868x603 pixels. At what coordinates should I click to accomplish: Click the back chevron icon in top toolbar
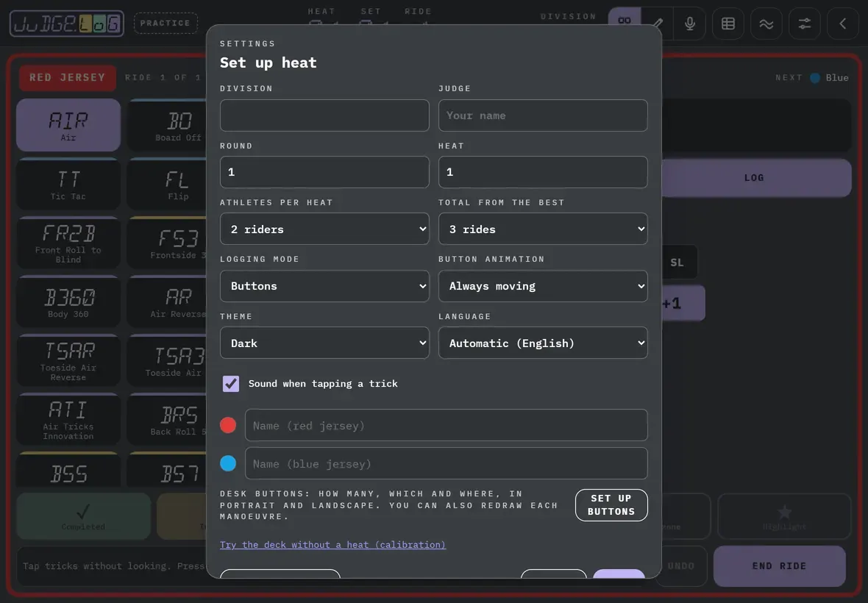(842, 24)
